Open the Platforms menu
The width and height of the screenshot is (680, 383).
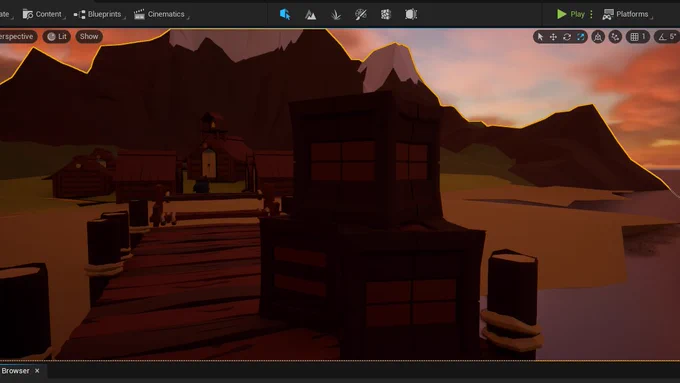[x=627, y=14]
